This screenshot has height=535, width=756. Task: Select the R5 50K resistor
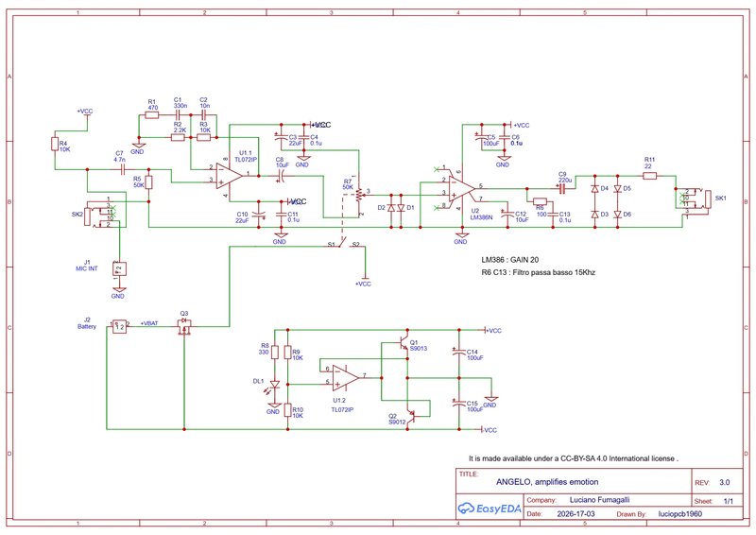point(148,182)
